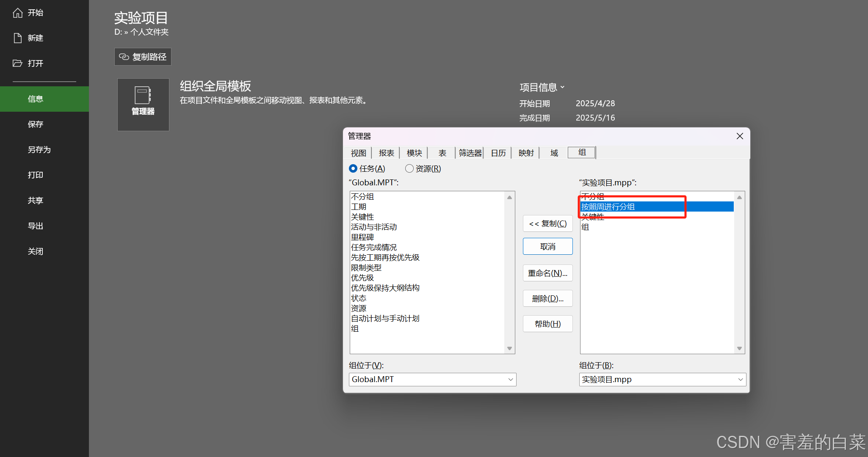Screen dimensions: 868x457
Task: Click the 打开 folder icon
Action: tap(17, 63)
